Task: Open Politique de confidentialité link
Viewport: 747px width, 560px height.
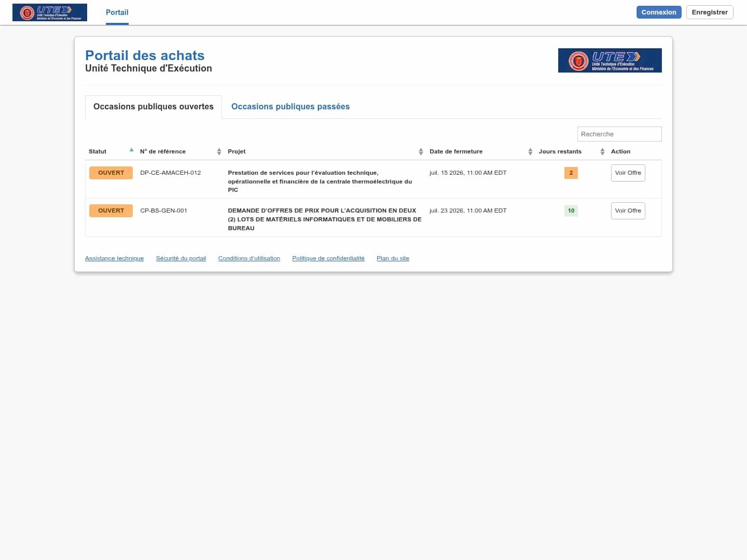Action: coord(328,258)
